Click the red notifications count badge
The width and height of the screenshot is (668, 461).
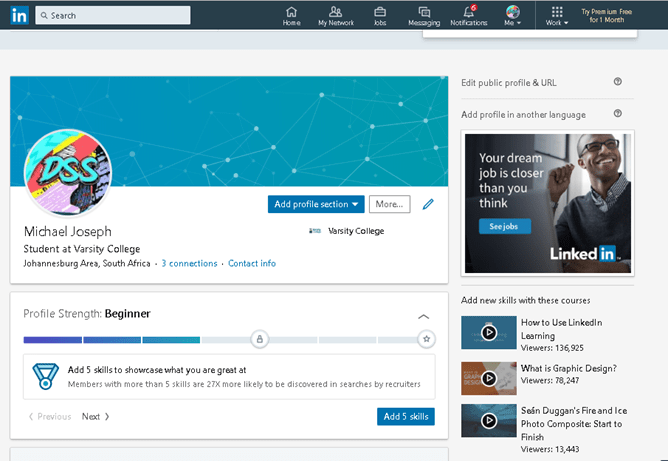click(x=474, y=7)
